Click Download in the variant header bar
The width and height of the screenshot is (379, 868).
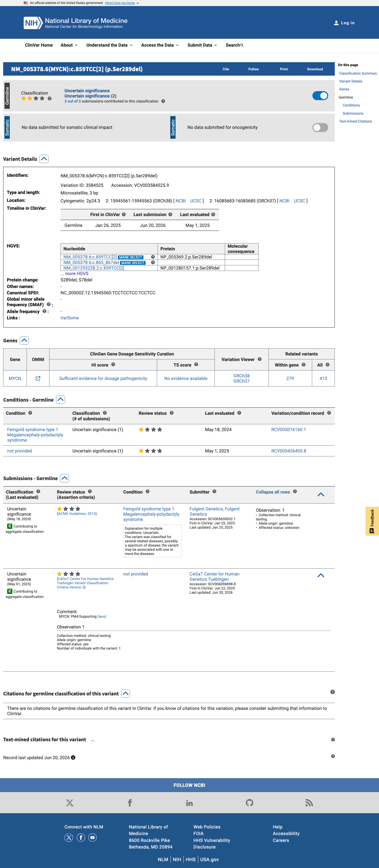coord(315,69)
